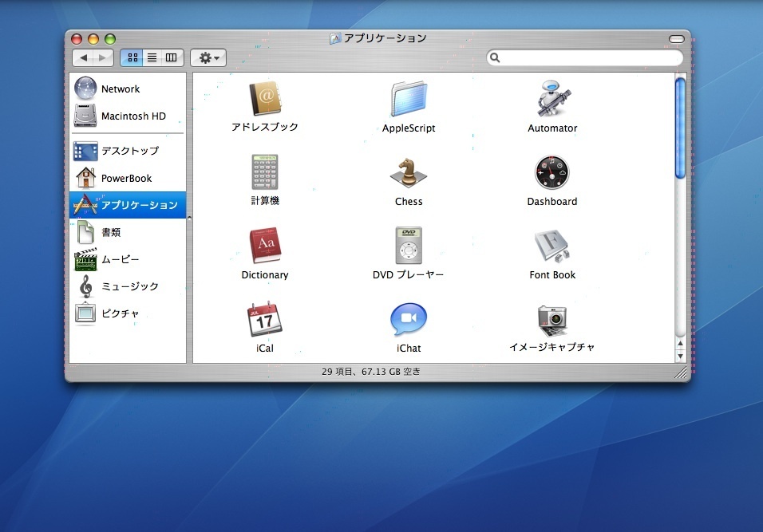
Task: Select the イメージキャプチャ camera icon
Action: click(x=552, y=321)
